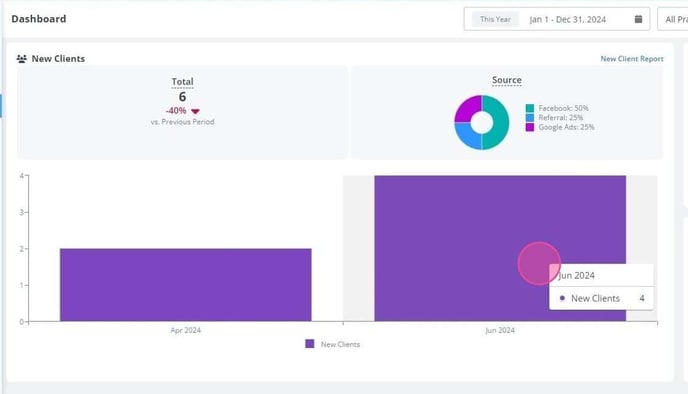Click the Apr 2024 bar

click(x=186, y=285)
